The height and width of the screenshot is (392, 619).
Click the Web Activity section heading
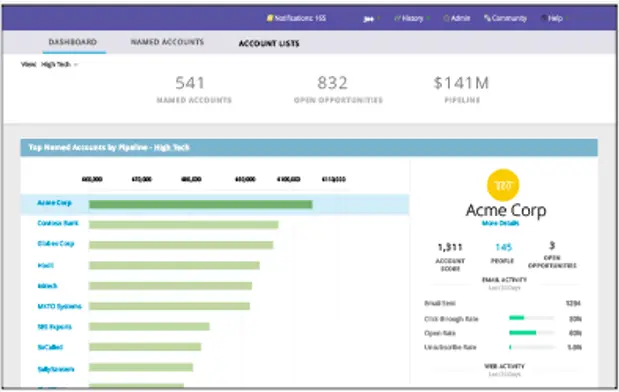coord(504,366)
